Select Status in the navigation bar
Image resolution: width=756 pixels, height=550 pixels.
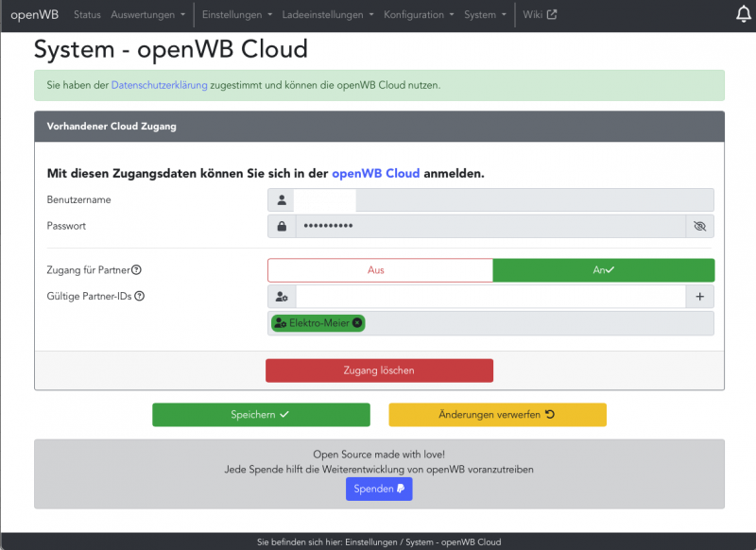click(87, 14)
